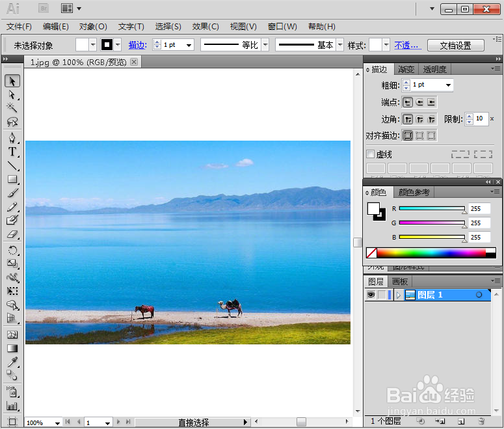Select the Shape Builder tool
This screenshot has height=429, width=504.
click(12, 305)
